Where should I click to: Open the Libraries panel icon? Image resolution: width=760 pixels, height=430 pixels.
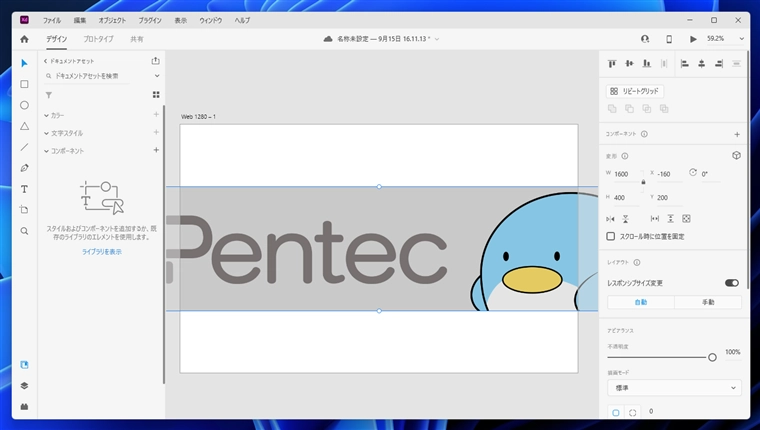[x=24, y=365]
